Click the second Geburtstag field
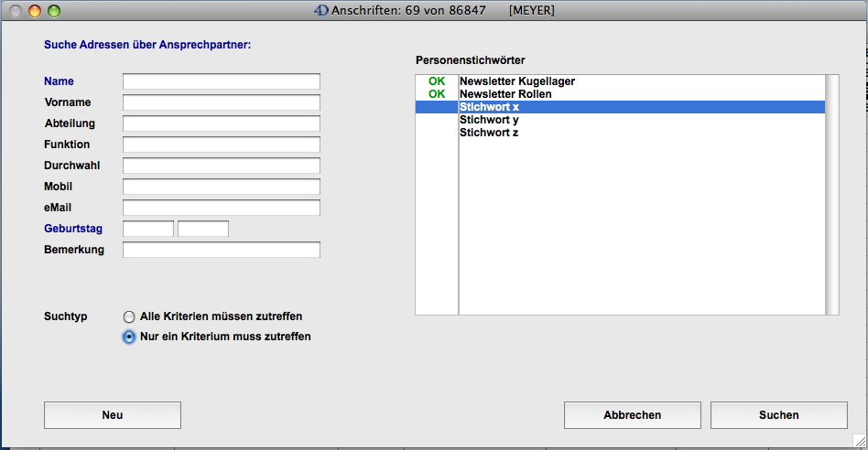Viewport: 868px width, 450px height. (x=203, y=229)
